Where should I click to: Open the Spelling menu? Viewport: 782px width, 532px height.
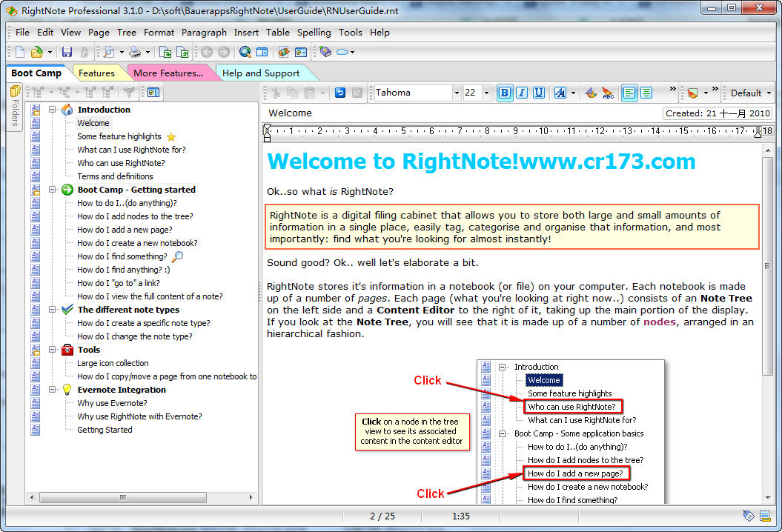(314, 33)
